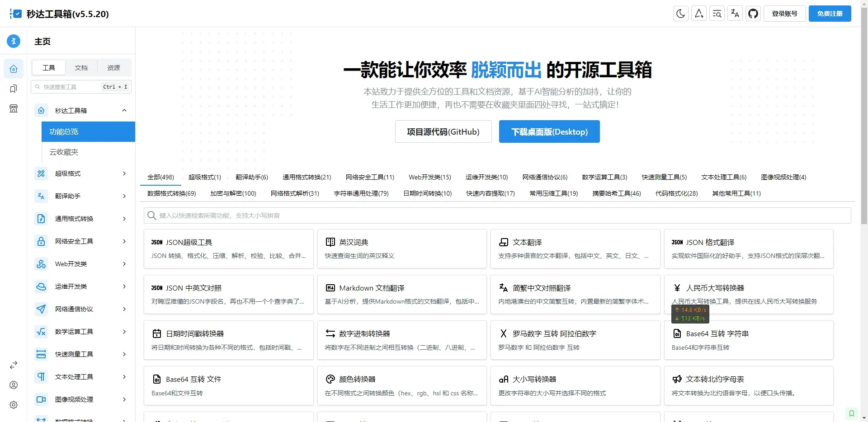The width and height of the screenshot is (868, 422).
Task: Focus the main tool search input field
Action: 497,216
